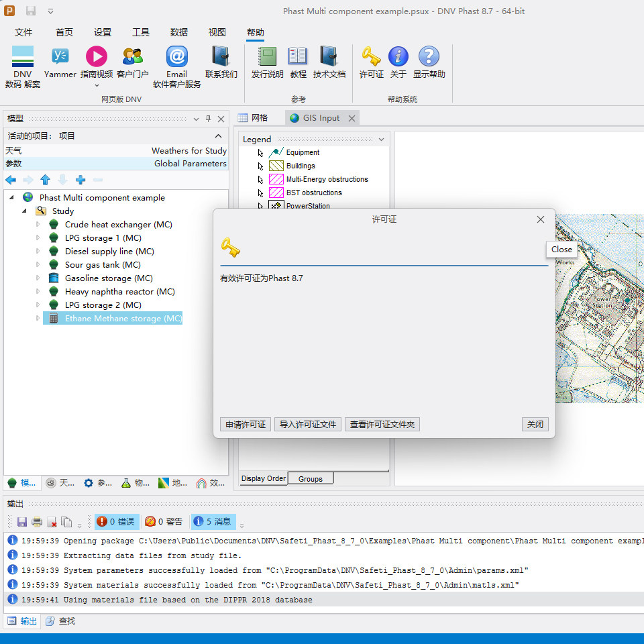Expand the LPG storage 1 (MC) node

click(38, 237)
